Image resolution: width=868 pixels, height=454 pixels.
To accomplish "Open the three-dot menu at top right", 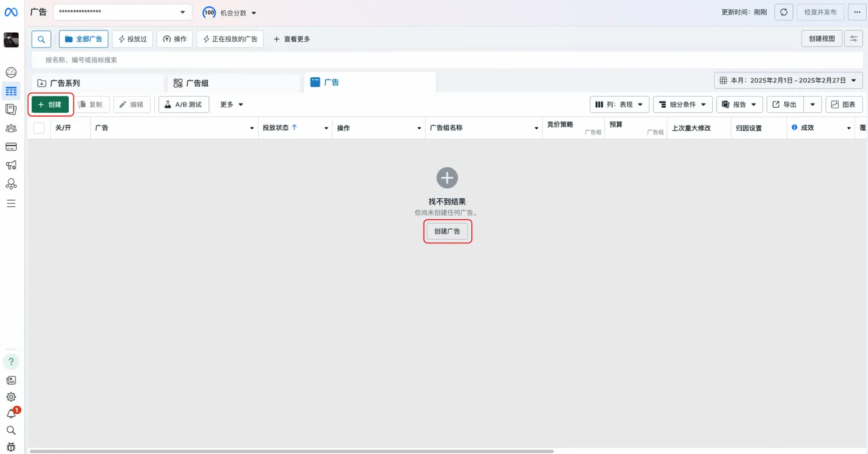I will (857, 12).
